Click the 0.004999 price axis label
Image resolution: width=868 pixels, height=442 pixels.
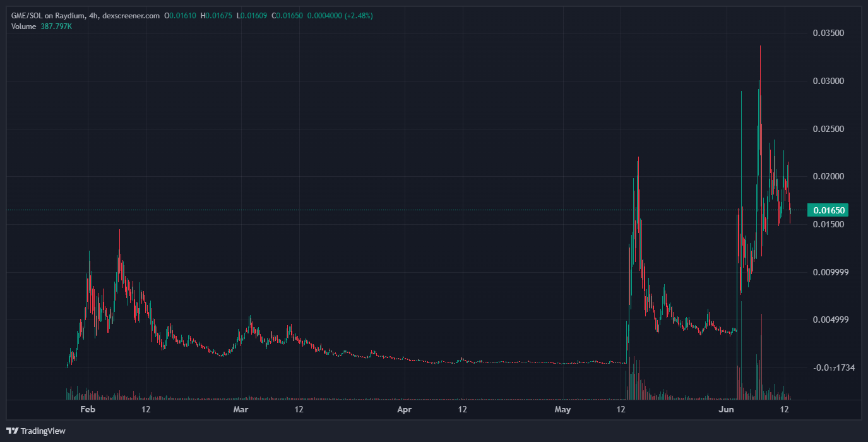(x=829, y=320)
